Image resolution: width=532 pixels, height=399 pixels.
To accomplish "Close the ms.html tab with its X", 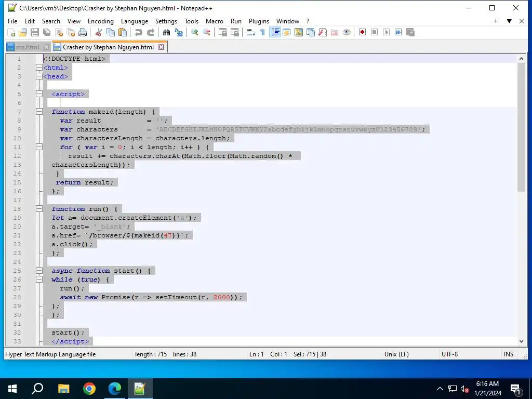I will tap(46, 47).
